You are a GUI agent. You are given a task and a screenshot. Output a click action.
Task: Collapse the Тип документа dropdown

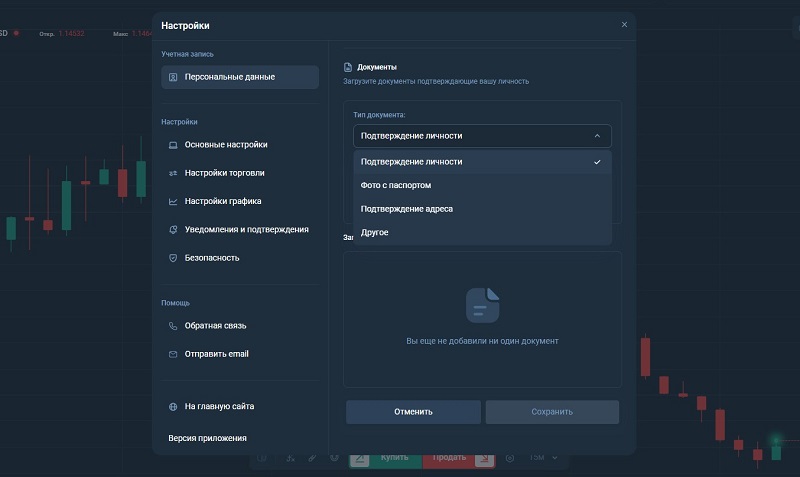482,136
